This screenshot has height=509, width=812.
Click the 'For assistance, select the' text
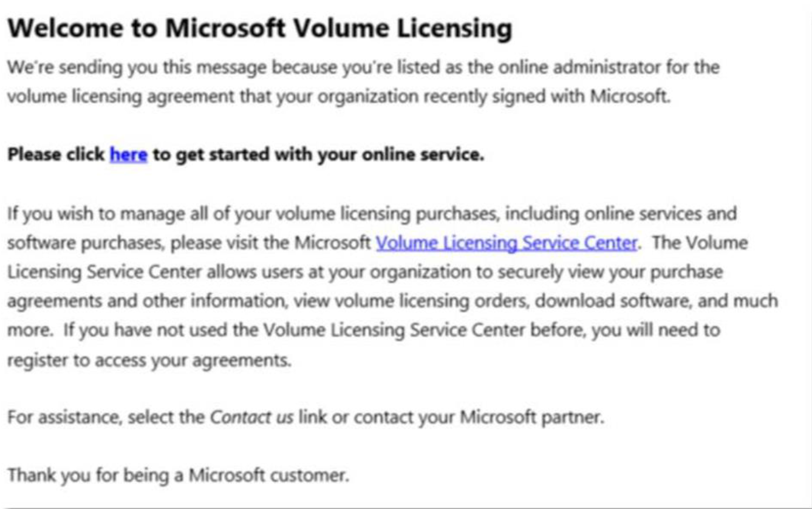[x=106, y=418]
